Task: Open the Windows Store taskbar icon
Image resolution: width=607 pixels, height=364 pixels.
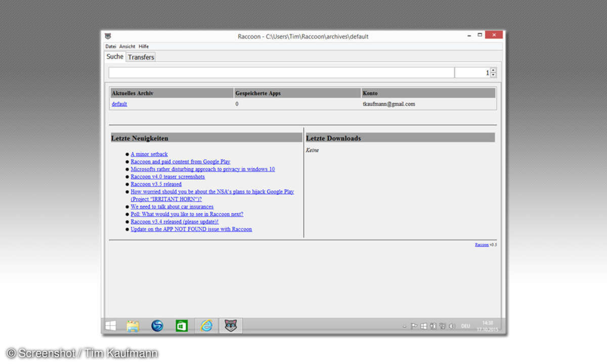Action: tap(182, 326)
